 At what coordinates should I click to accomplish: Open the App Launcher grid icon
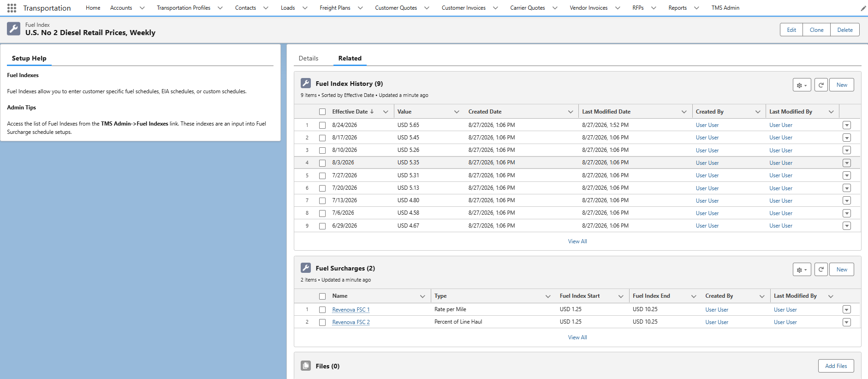click(12, 8)
